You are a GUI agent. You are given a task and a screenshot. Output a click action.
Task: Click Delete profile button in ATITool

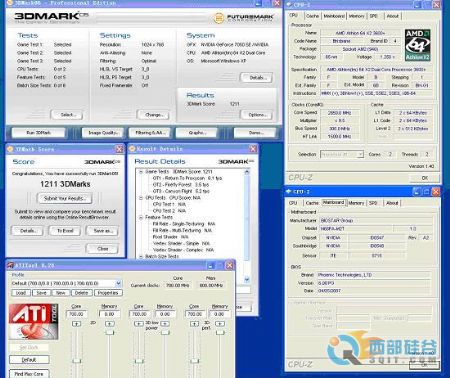tap(81, 293)
